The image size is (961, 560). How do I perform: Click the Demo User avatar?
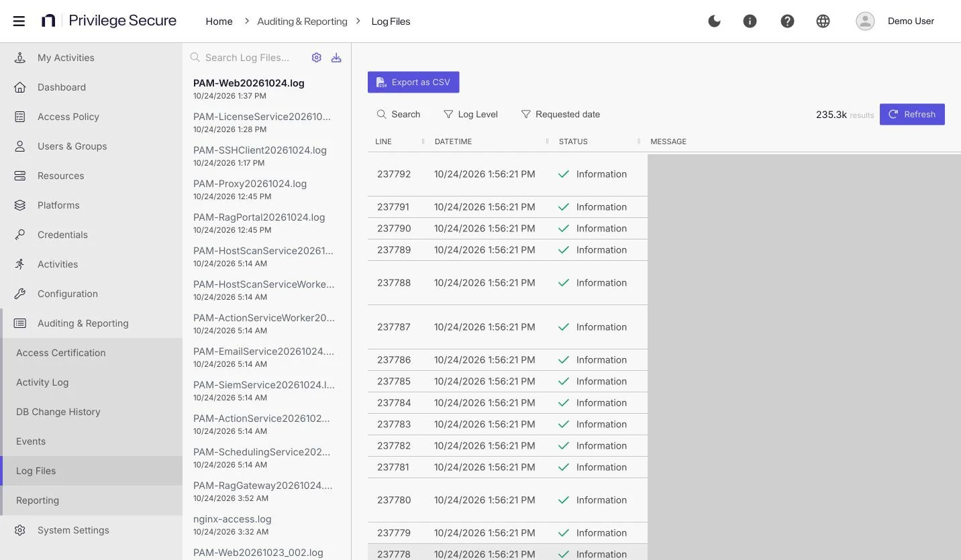865,21
